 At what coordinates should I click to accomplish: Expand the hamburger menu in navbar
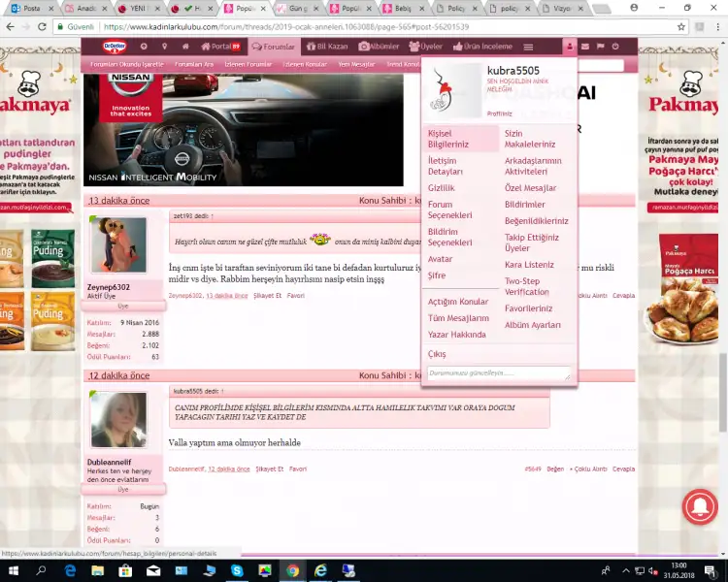(x=528, y=47)
